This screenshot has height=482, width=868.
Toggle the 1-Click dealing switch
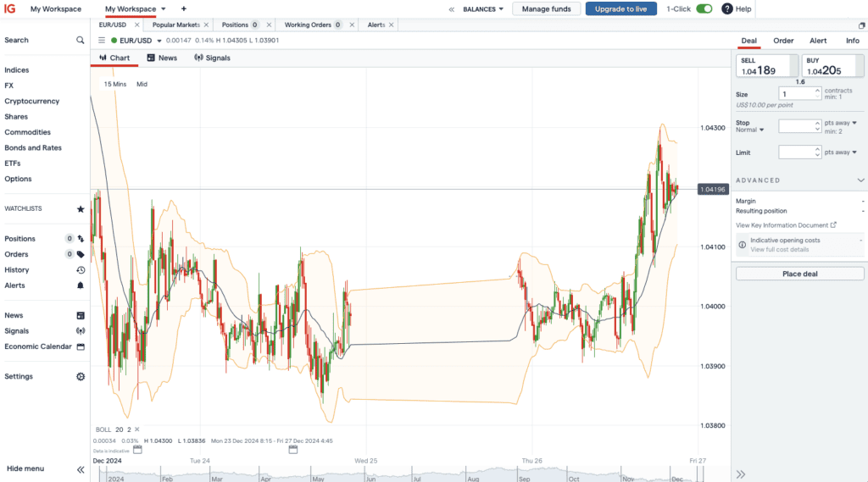[704, 9]
